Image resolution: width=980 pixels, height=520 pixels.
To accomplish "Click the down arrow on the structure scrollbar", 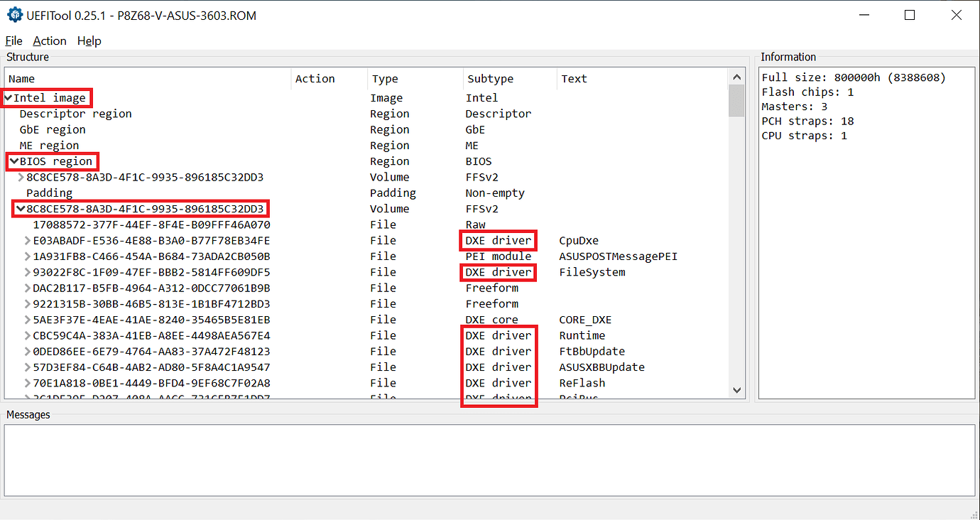I will point(736,390).
